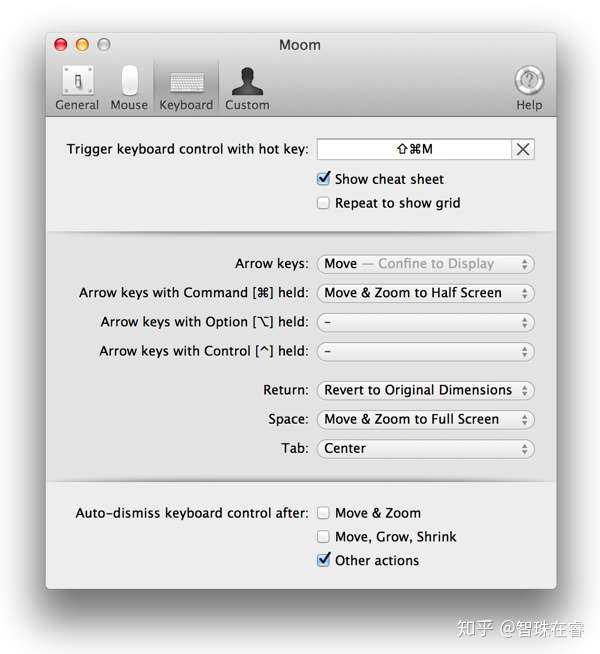Image resolution: width=600 pixels, height=654 pixels.
Task: Enable auto-dismiss after Move & Zoom
Action: [x=323, y=513]
